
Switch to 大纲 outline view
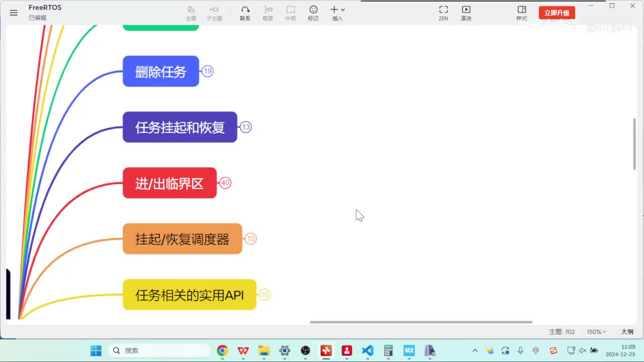point(627,332)
